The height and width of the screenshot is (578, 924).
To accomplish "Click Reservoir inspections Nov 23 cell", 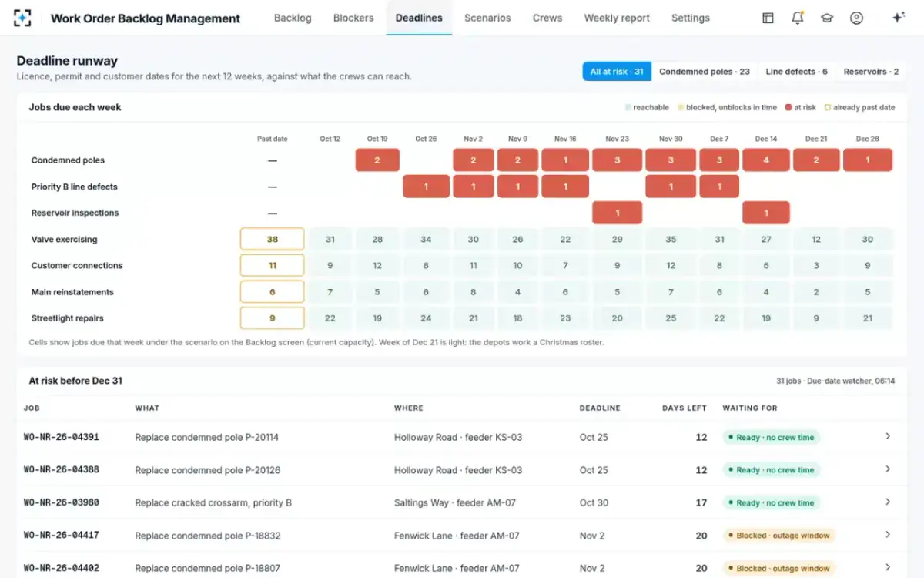I will tap(617, 213).
